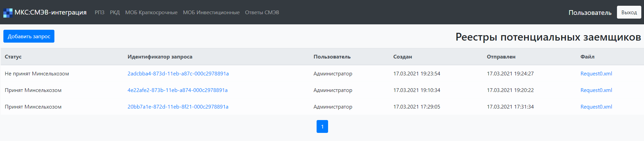Click the Статус column header

(x=13, y=57)
